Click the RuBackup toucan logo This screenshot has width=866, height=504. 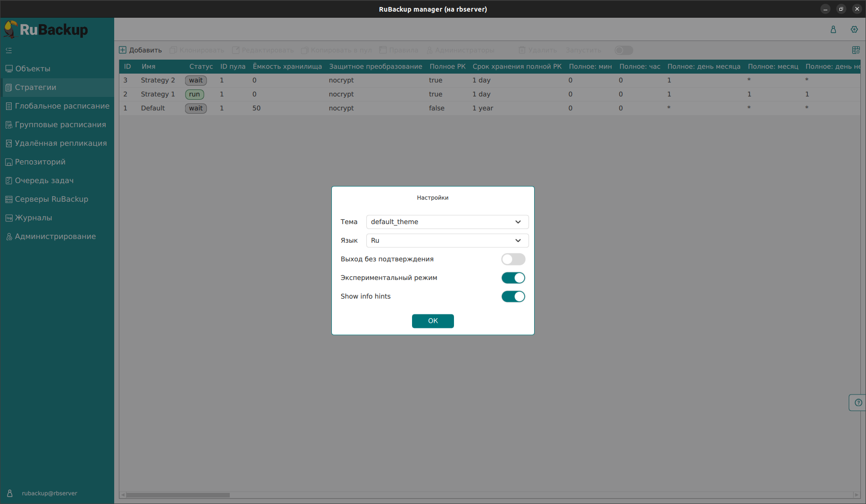point(10,30)
